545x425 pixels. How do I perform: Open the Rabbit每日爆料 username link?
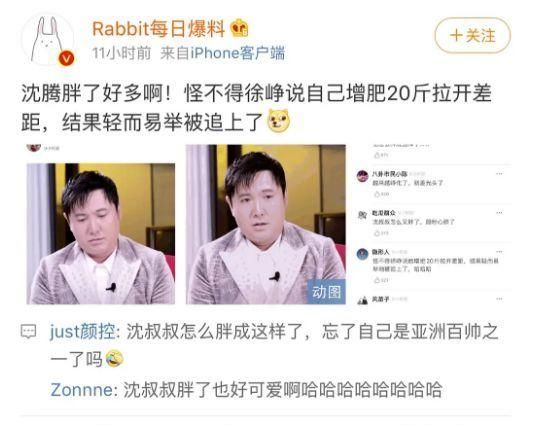[x=158, y=28]
